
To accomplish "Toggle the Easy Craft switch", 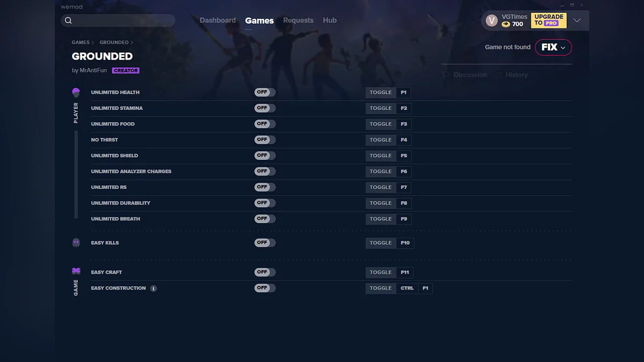I will coord(265,272).
